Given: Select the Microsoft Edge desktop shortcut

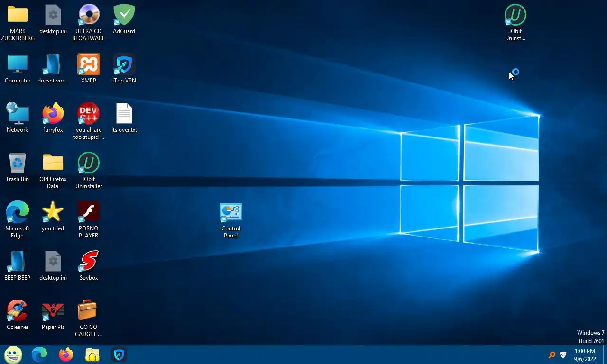Looking at the screenshot, I should point(18,212).
